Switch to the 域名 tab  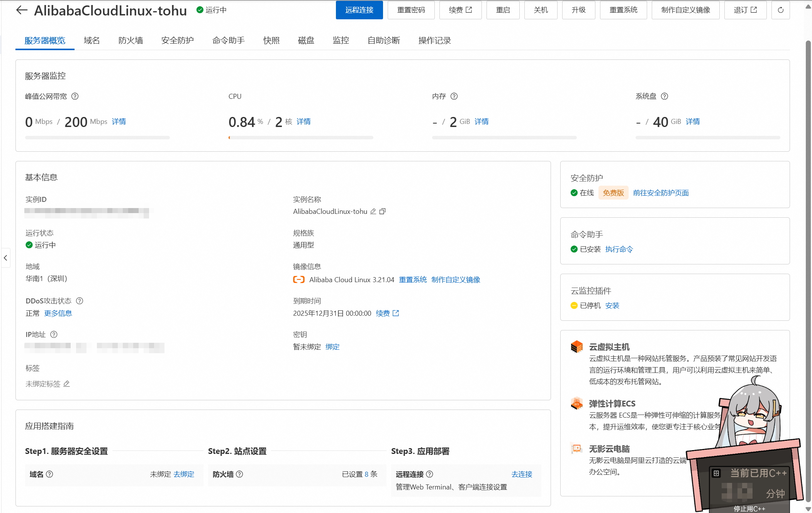tap(92, 41)
